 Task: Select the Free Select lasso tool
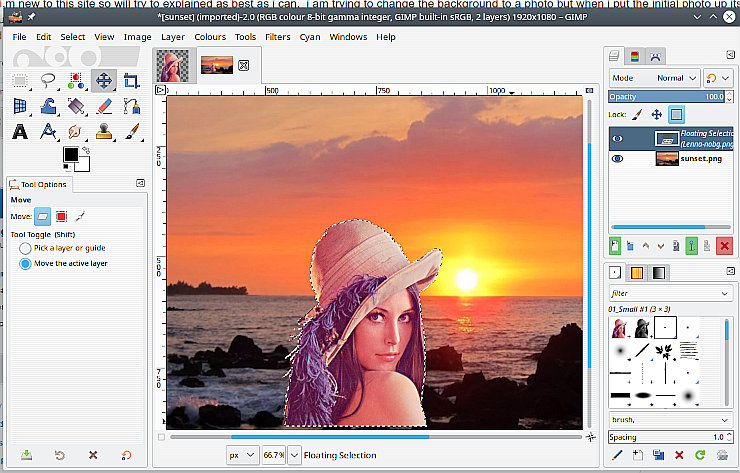coord(48,81)
